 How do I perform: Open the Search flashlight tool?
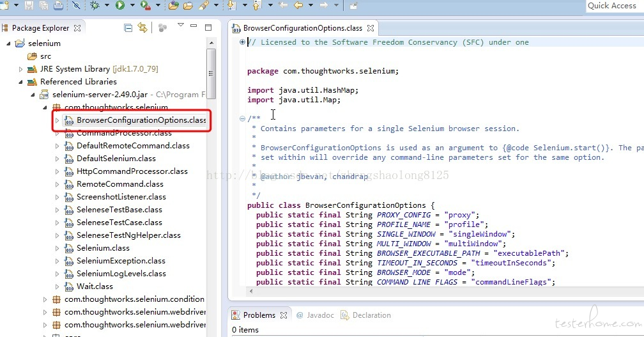pos(203,5)
